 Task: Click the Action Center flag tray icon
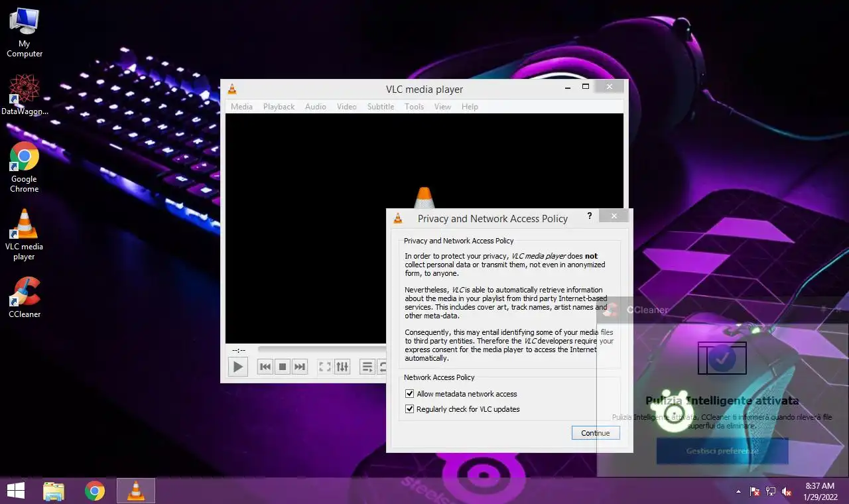pos(755,491)
